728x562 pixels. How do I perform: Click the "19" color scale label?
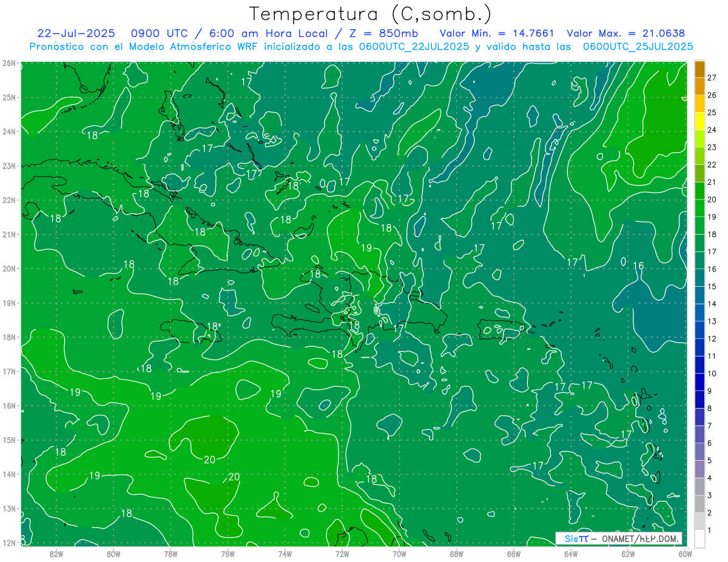tap(712, 216)
